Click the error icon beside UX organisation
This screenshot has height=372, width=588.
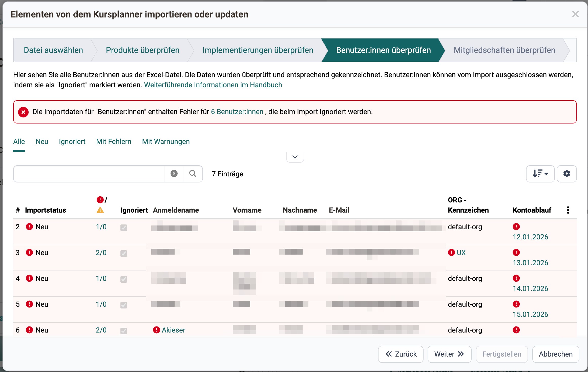pyautogui.click(x=451, y=253)
